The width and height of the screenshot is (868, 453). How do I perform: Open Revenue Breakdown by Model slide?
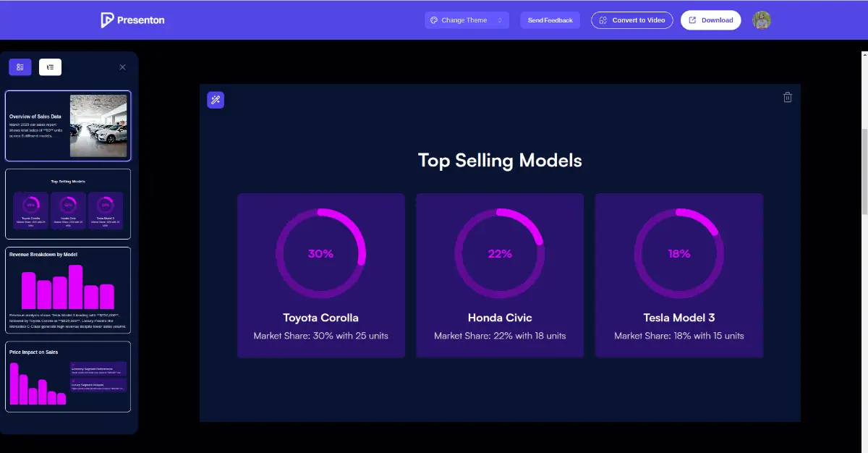click(x=68, y=289)
